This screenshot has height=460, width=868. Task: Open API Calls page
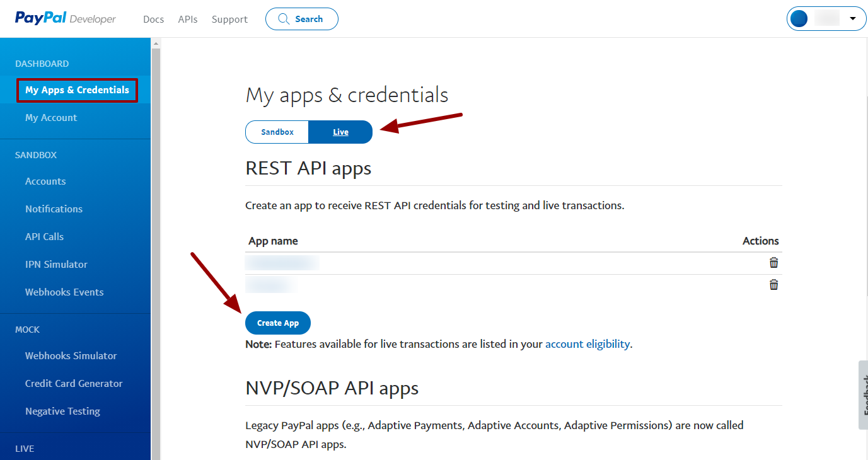pyautogui.click(x=44, y=237)
